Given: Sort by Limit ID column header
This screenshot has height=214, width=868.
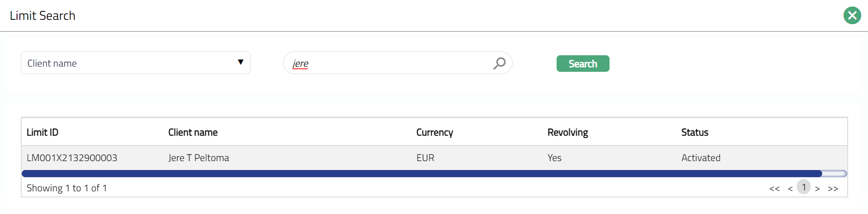Looking at the screenshot, I should pyautogui.click(x=43, y=133).
